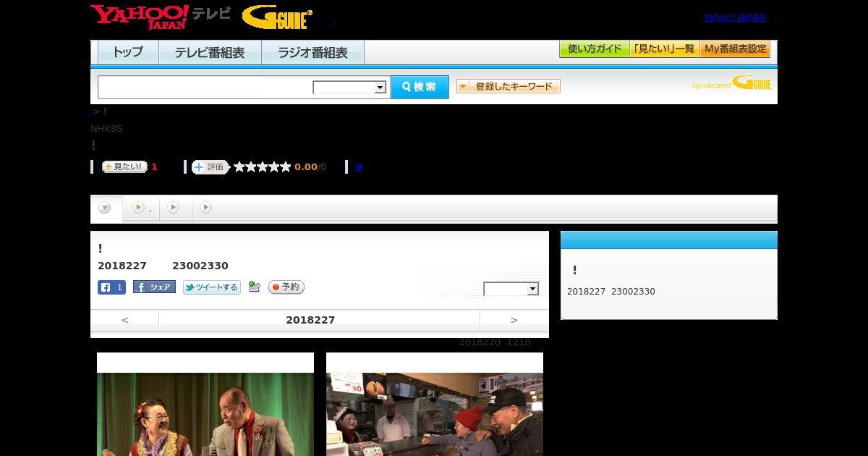
Task: Expand the dropdown beside the search field
Action: [x=350, y=88]
